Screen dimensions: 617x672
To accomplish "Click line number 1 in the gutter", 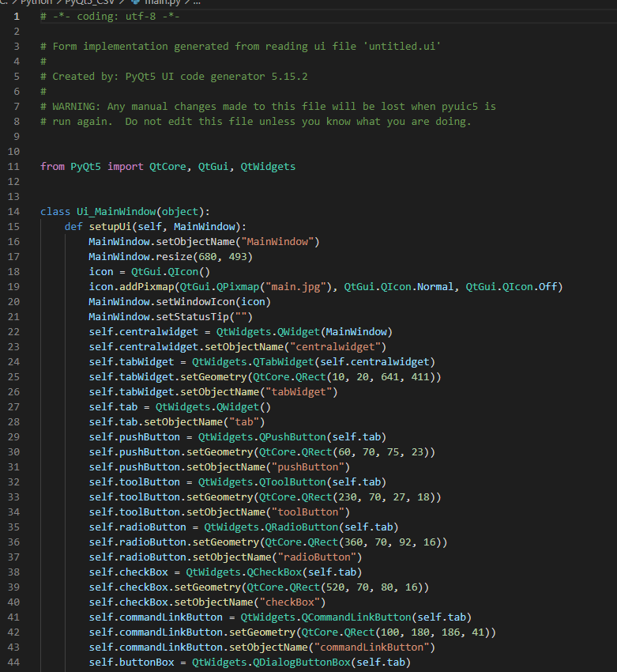I will [17, 17].
